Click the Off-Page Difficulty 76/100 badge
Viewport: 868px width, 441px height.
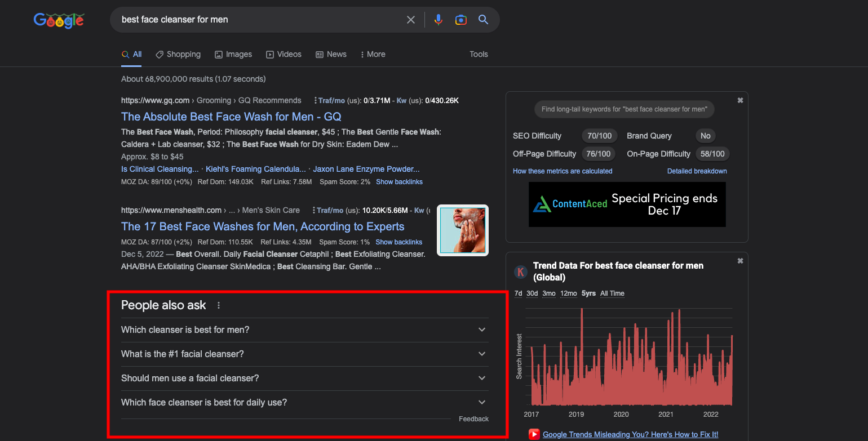coord(599,154)
